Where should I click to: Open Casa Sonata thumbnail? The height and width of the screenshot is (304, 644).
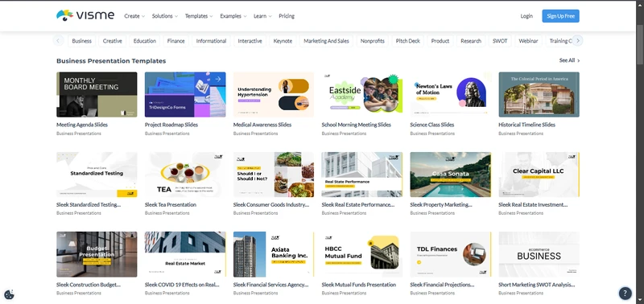451,175
